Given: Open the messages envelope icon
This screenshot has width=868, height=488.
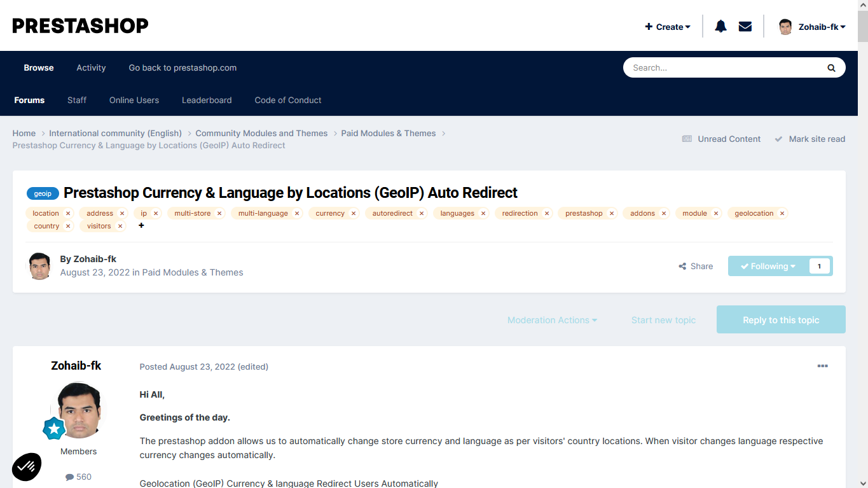Looking at the screenshot, I should tap(745, 27).
